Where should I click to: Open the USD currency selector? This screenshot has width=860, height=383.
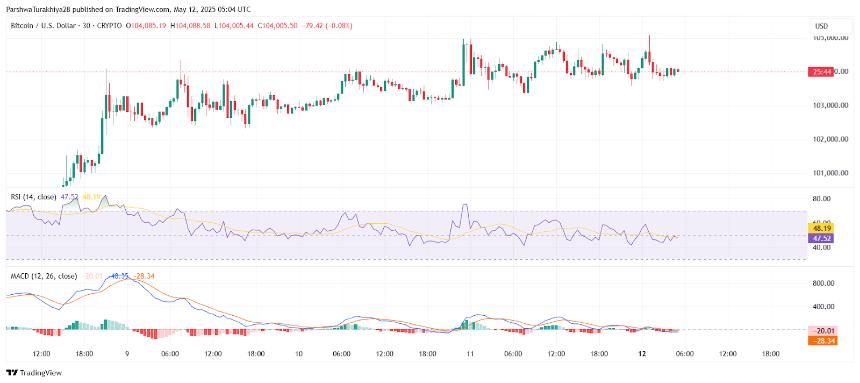(821, 26)
